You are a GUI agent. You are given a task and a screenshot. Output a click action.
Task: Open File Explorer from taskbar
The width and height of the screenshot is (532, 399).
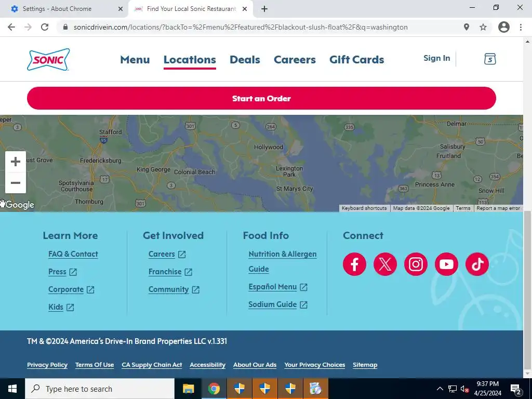coord(188,389)
